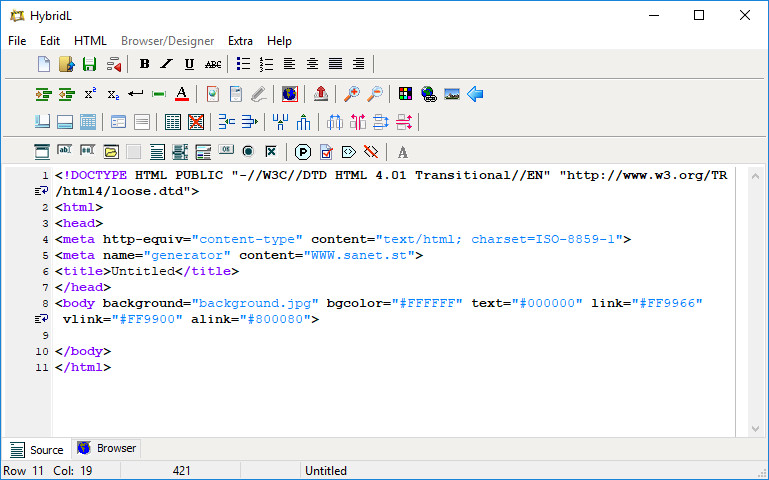Click the blue back arrow icon
769x480 pixels.
pos(475,94)
